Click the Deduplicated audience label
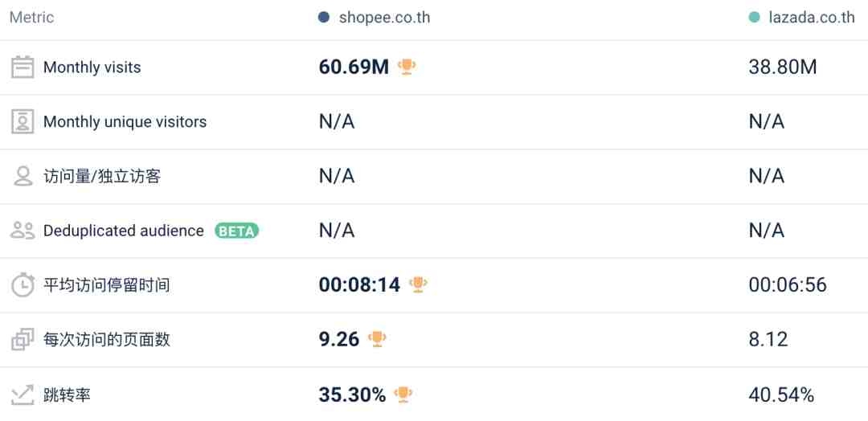The height and width of the screenshot is (421, 868). [124, 231]
